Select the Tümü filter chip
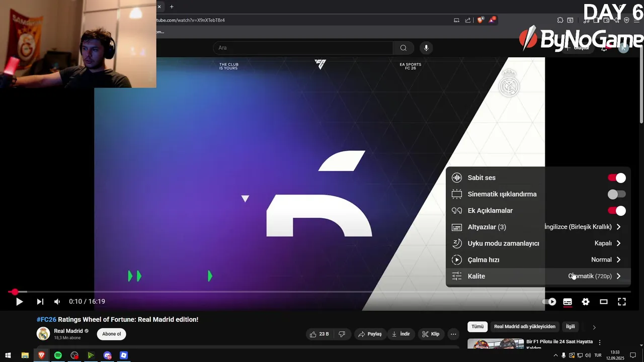The image size is (644, 362). point(477,327)
